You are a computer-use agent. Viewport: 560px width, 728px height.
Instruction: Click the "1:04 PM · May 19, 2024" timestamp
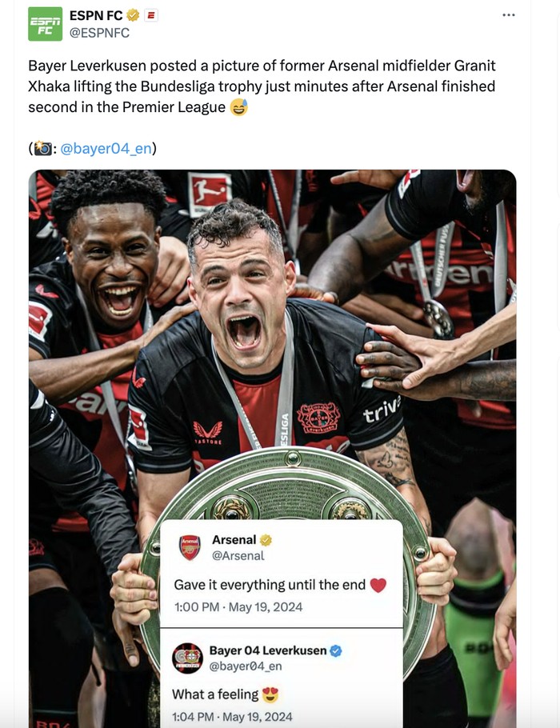point(232,716)
